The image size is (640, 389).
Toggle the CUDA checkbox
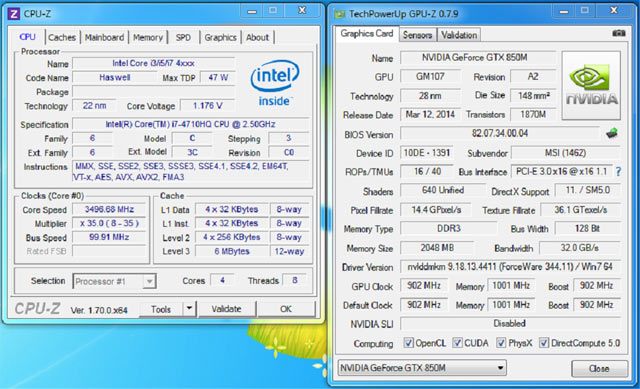[458, 342]
